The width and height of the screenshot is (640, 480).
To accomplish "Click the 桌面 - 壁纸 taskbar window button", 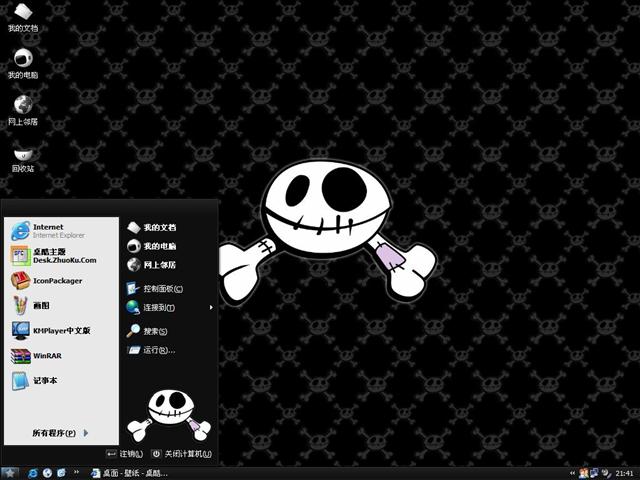I will [128, 472].
